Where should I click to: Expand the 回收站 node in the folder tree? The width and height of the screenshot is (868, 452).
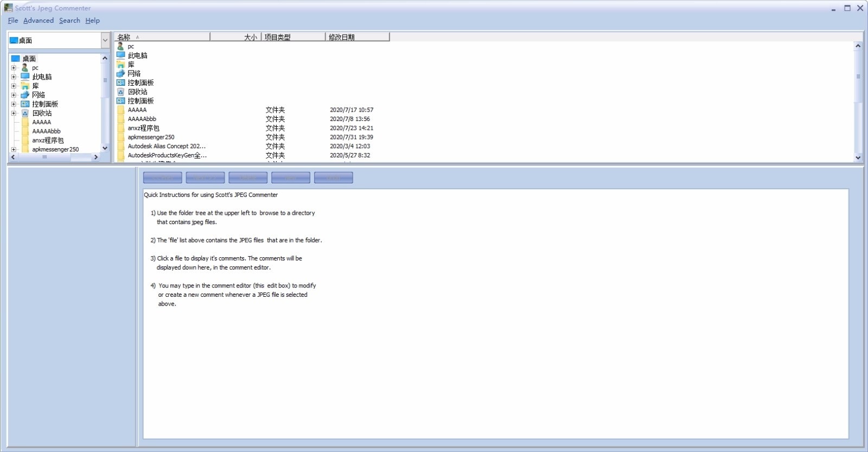pos(14,113)
